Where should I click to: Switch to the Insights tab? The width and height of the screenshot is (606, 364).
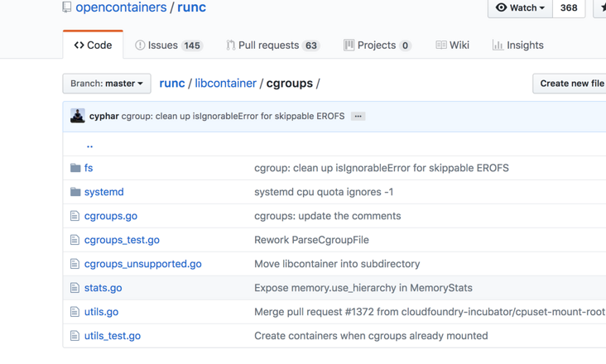(518, 45)
